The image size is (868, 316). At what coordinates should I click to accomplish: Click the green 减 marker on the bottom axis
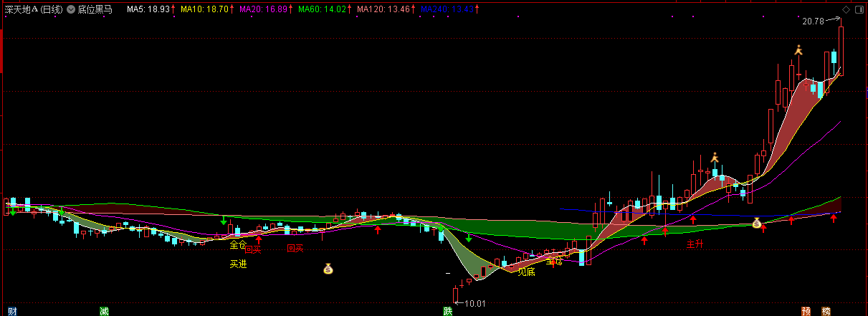[104, 311]
